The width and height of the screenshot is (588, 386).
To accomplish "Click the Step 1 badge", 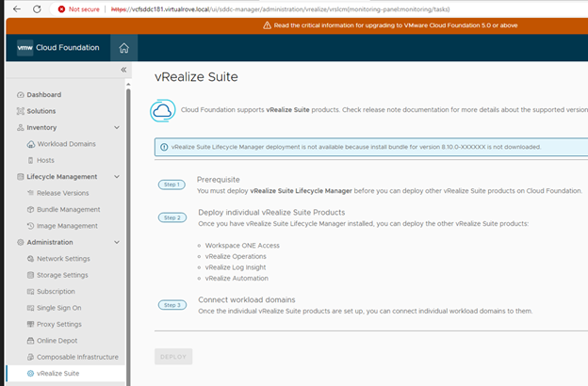I will pyautogui.click(x=171, y=185).
